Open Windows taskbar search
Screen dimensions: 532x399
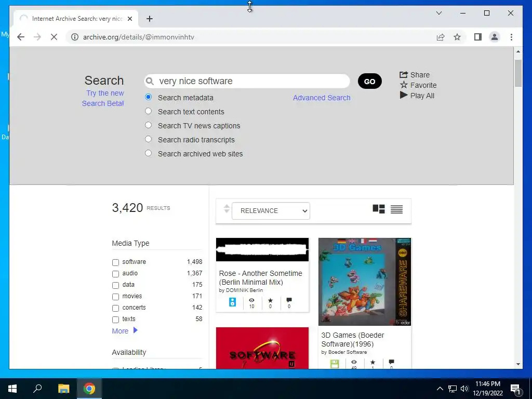click(x=37, y=389)
